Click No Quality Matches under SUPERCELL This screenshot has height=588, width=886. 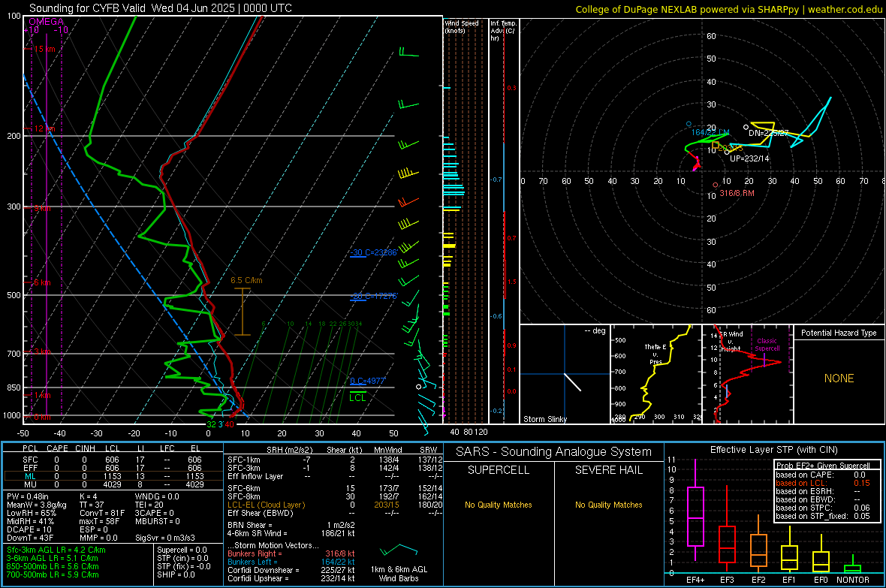(499, 505)
